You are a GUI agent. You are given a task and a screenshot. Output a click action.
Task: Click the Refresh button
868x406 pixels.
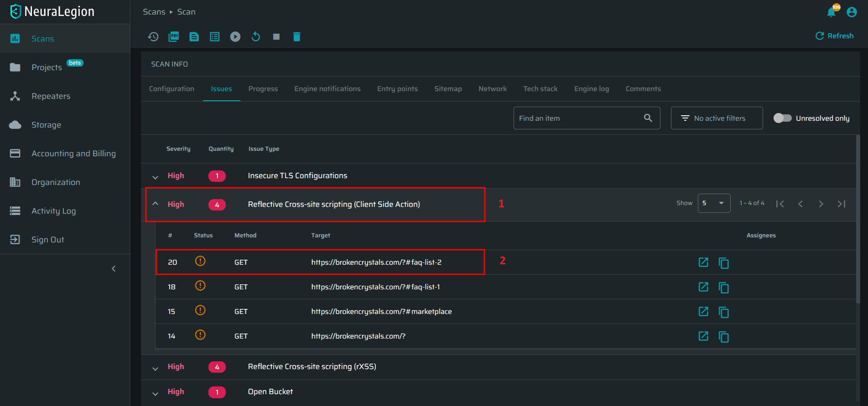[834, 36]
